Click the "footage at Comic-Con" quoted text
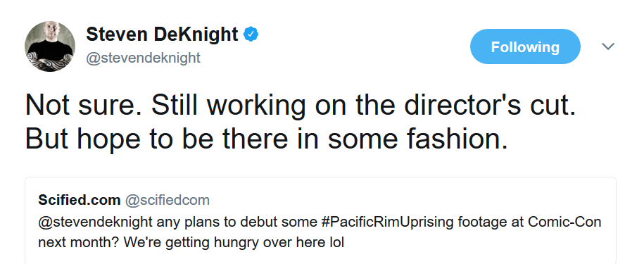Image resolution: width=644 pixels, height=264 pixels. [528, 222]
